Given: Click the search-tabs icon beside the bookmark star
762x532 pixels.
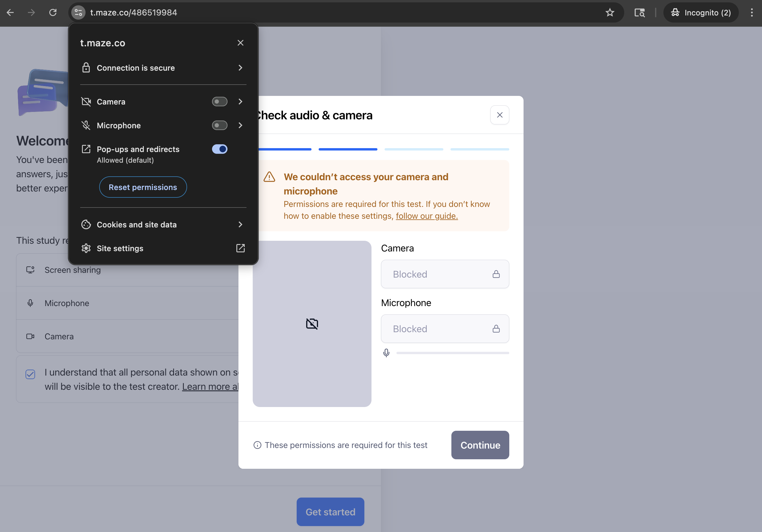Looking at the screenshot, I should (x=639, y=12).
